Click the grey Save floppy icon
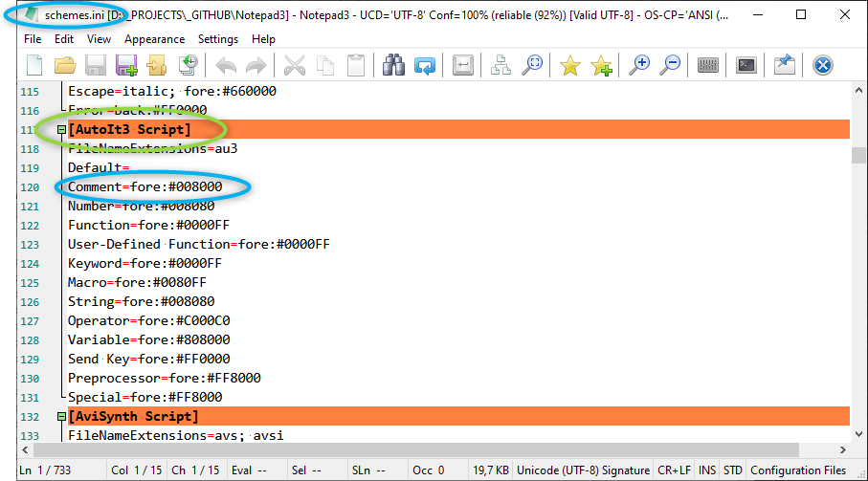The image size is (868, 481). click(95, 65)
